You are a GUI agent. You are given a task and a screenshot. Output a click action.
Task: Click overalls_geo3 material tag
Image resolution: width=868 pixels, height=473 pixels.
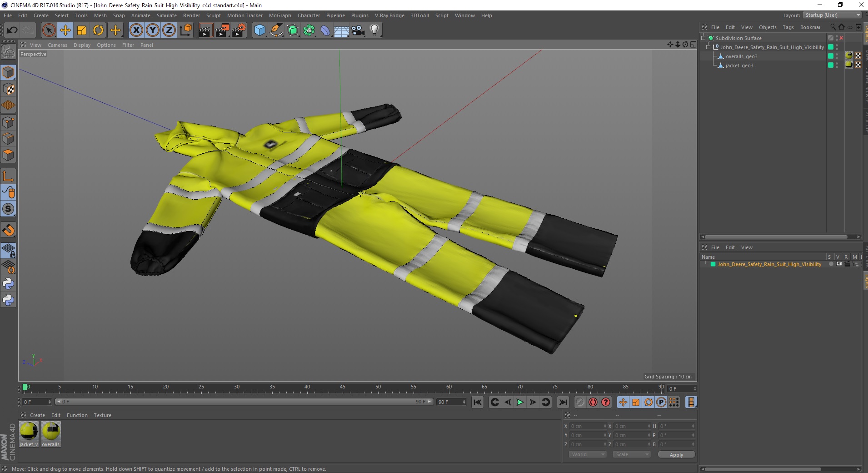(x=849, y=56)
